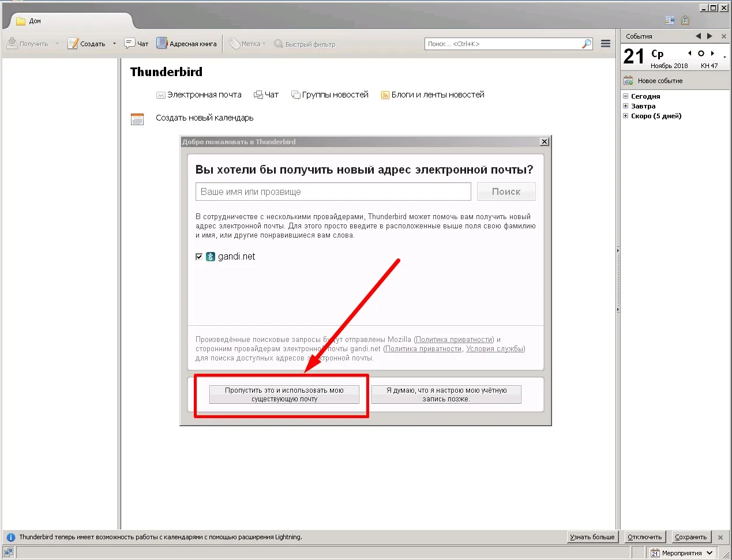Click the Электронная почта account link
This screenshot has height=560, width=732.
tap(199, 95)
